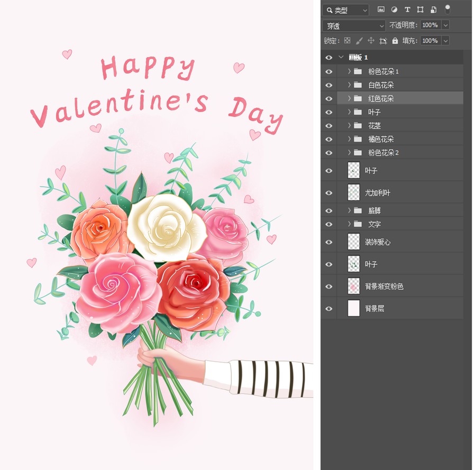The image size is (476, 470).
Task: Select the 尤加利叶 layer thumbnail
Action: [354, 192]
